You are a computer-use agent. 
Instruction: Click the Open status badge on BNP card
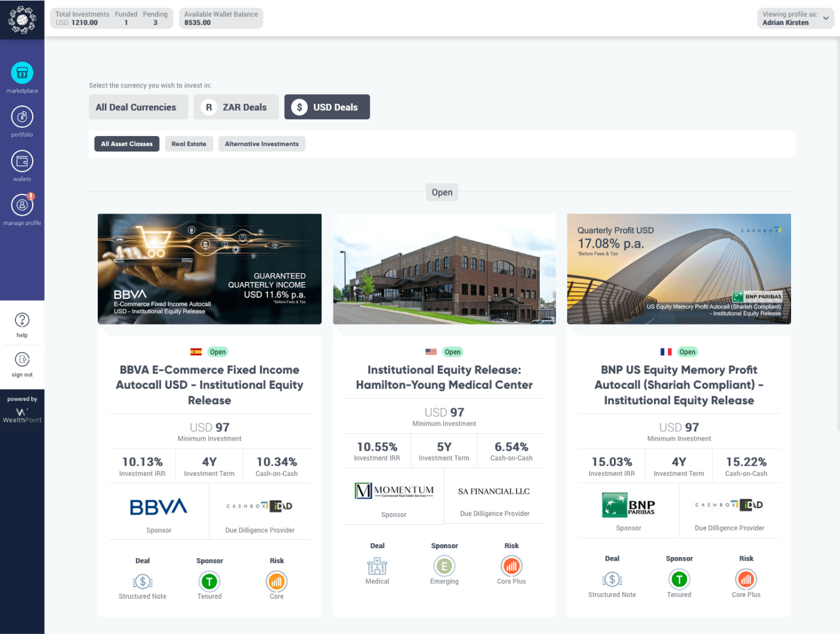click(687, 352)
